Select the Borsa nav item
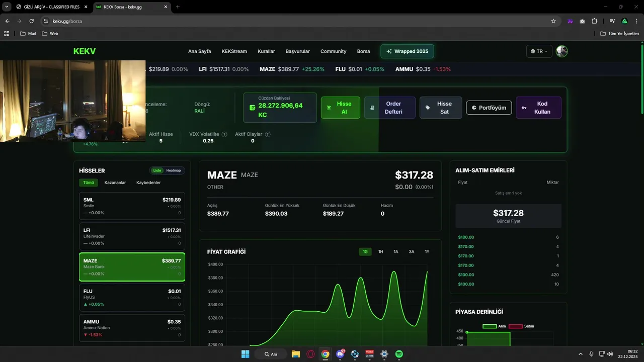This screenshot has height=362, width=644. point(363,51)
